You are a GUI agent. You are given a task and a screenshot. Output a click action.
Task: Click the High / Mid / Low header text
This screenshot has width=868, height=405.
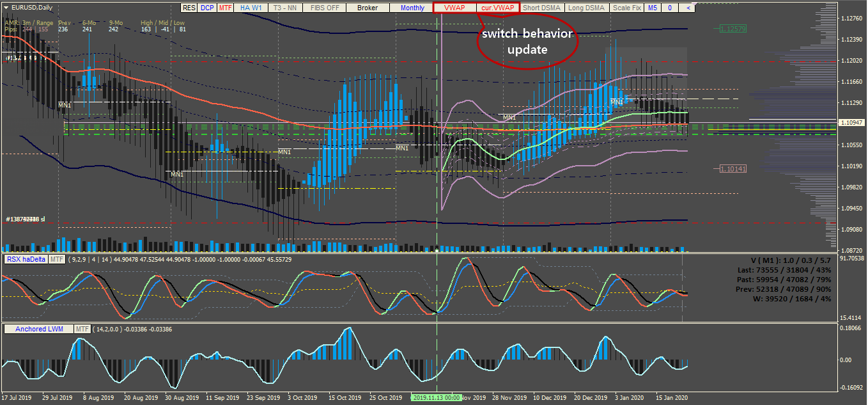point(163,22)
